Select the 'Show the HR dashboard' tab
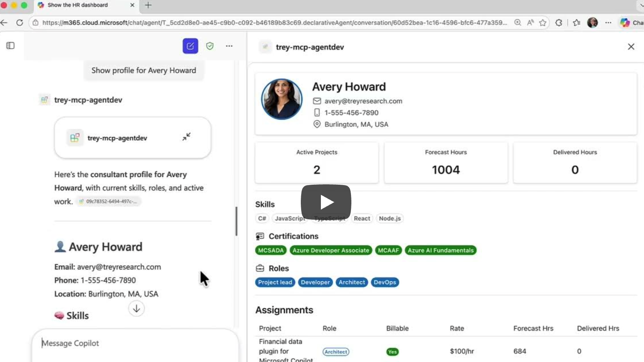 87,5
